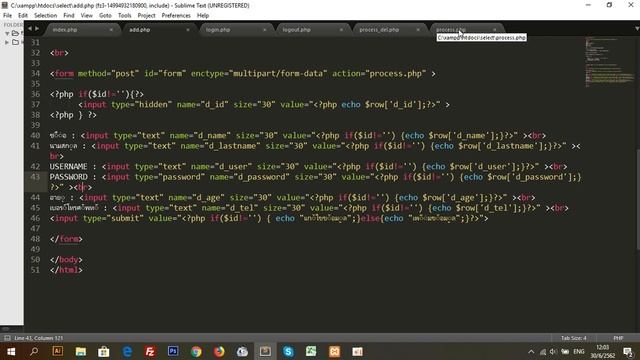Open the View menu
Viewport: 640px width, 360px height.
pyautogui.click(x=87, y=16)
